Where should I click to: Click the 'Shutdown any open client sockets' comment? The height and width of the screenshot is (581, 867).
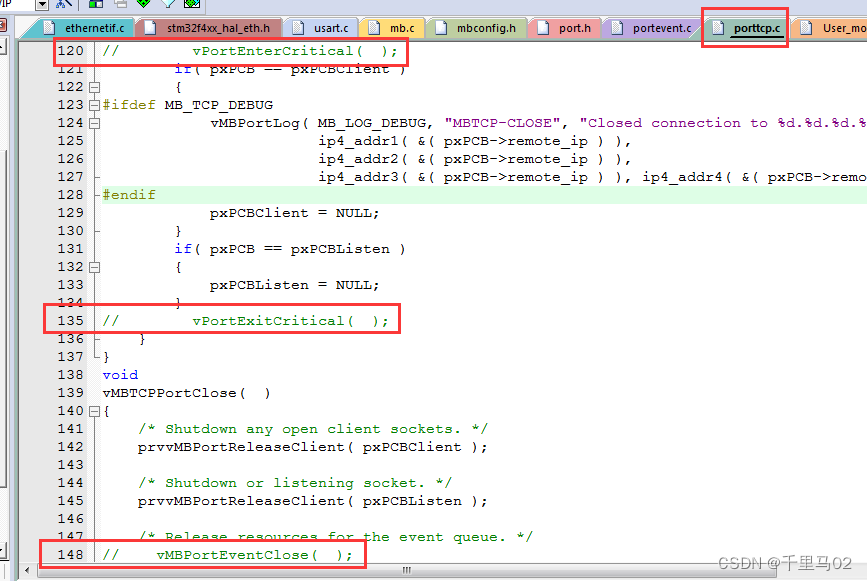coord(312,429)
